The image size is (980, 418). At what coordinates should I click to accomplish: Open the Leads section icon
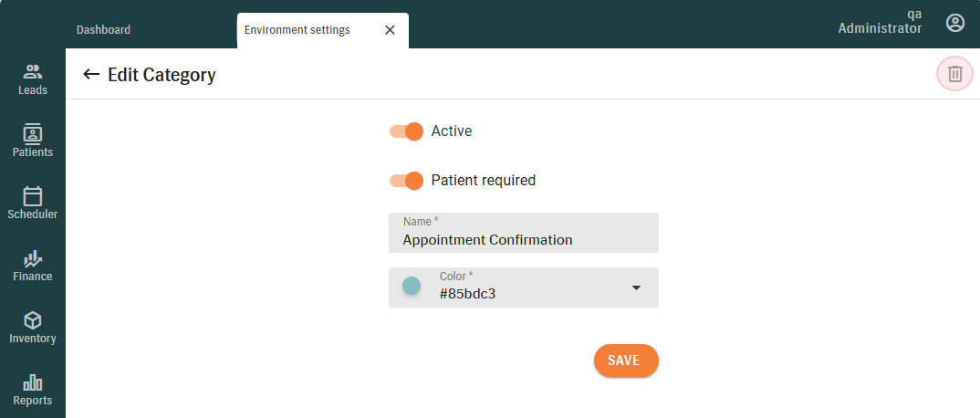33,72
